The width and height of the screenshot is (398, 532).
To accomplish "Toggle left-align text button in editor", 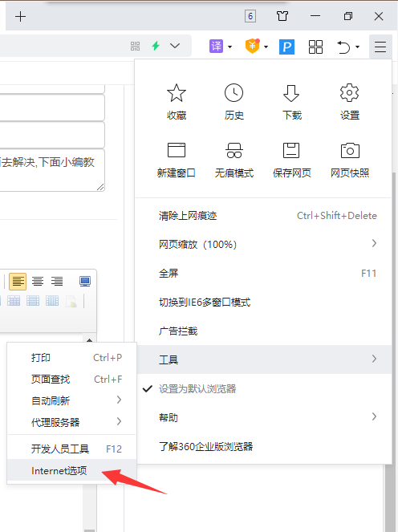I will tap(18, 282).
